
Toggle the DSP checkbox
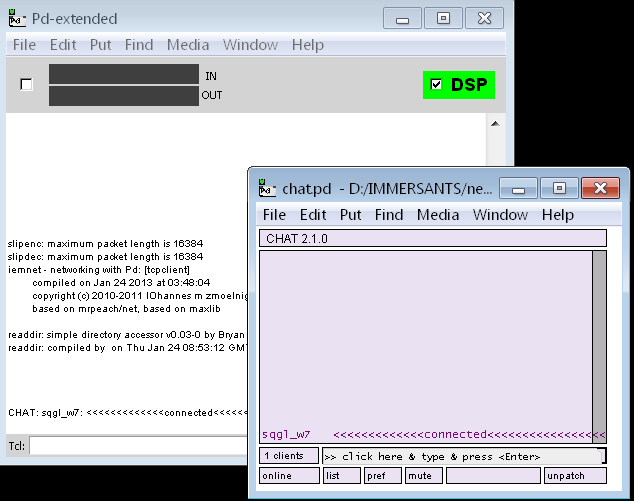point(436,85)
